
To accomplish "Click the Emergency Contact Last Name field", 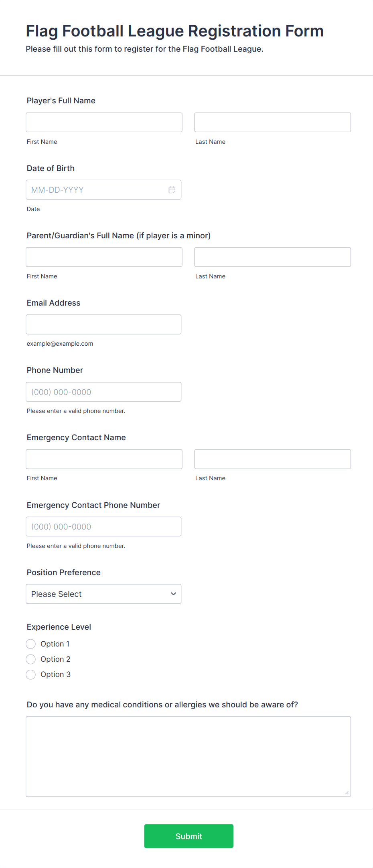I will click(x=272, y=459).
